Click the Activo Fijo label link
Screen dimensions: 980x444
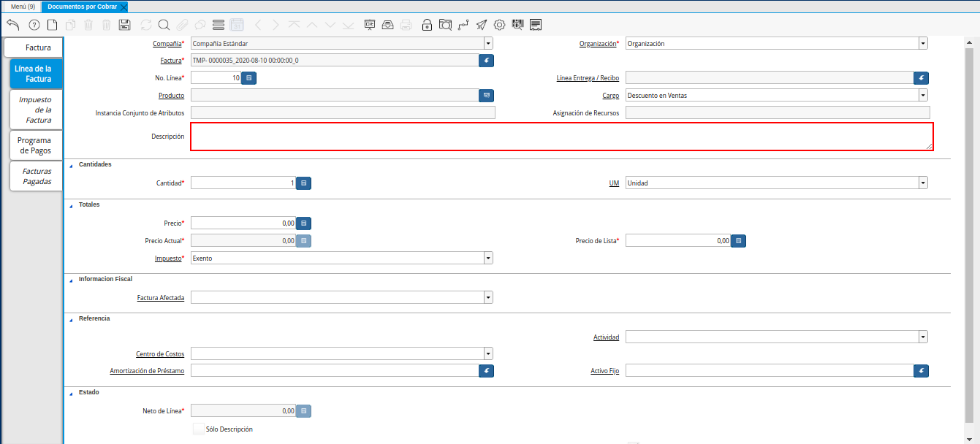[x=605, y=372]
